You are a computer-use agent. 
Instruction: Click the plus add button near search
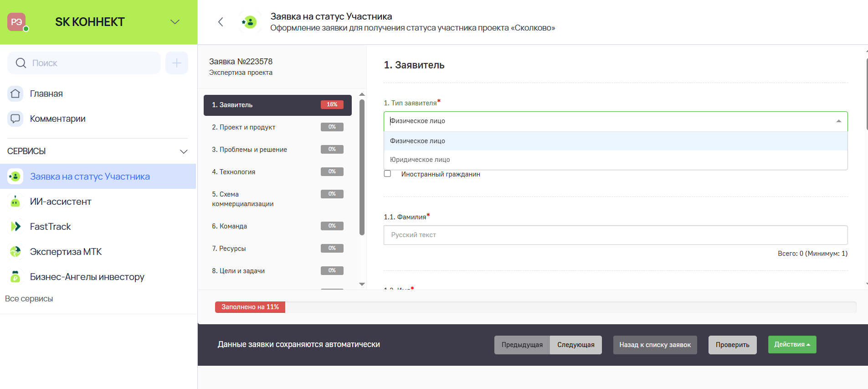[177, 63]
